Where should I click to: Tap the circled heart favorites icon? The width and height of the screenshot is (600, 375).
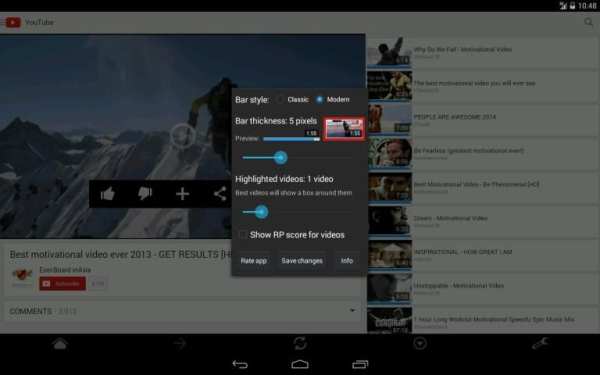pos(420,343)
